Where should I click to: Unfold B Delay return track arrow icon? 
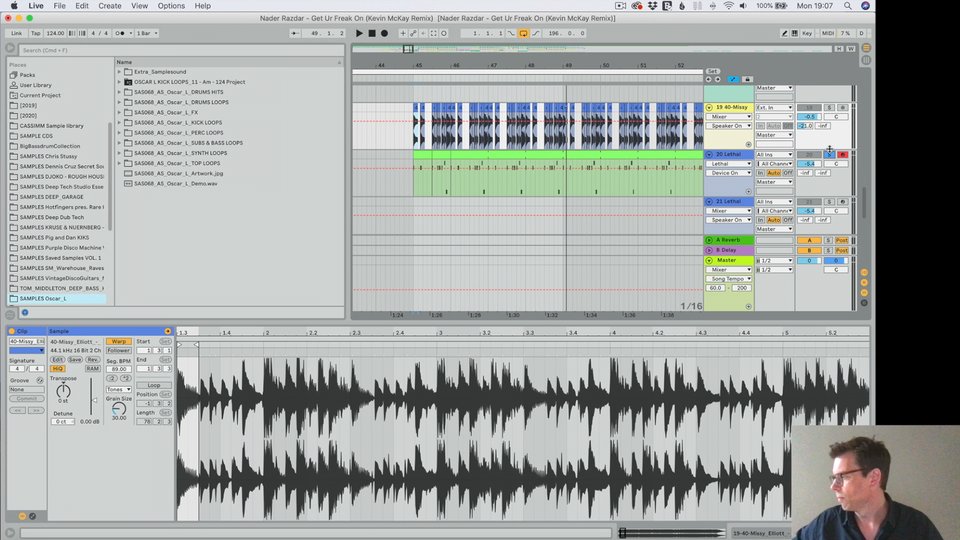pyautogui.click(x=709, y=250)
